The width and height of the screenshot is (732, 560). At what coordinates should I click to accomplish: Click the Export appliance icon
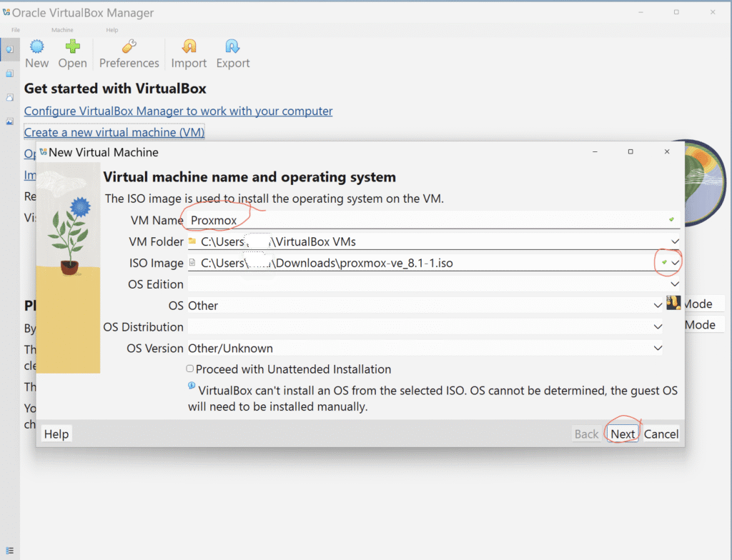pyautogui.click(x=232, y=47)
